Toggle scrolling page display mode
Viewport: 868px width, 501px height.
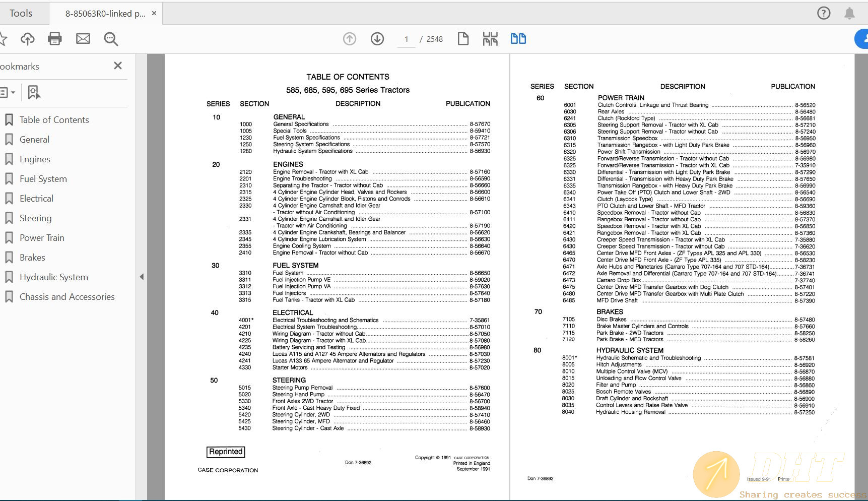click(x=490, y=39)
